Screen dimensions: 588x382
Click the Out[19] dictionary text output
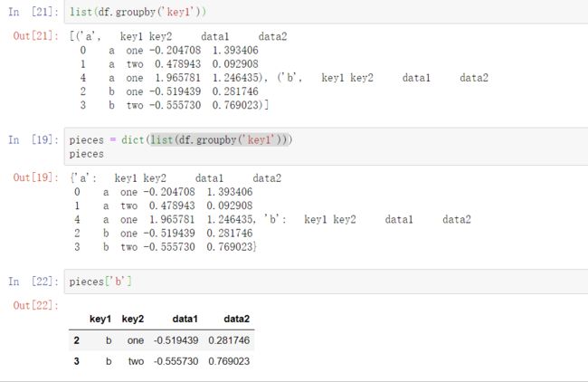270,213
